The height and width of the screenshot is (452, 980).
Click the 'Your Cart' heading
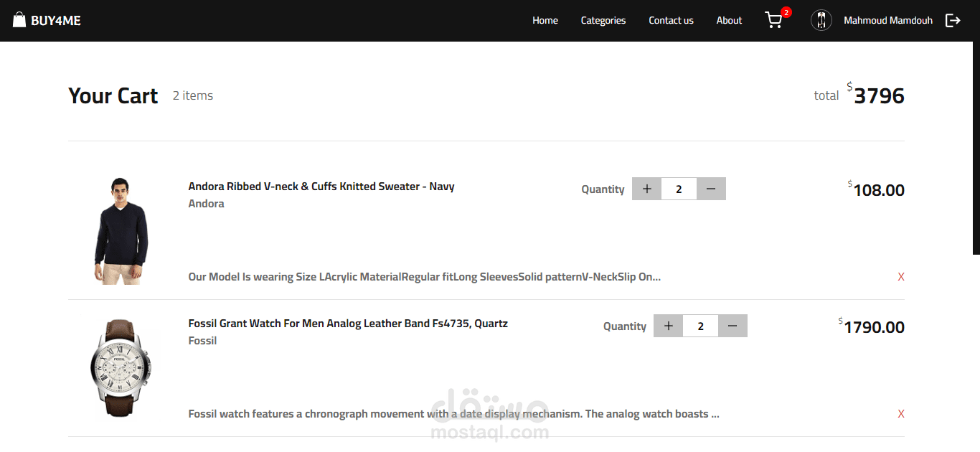tap(113, 95)
